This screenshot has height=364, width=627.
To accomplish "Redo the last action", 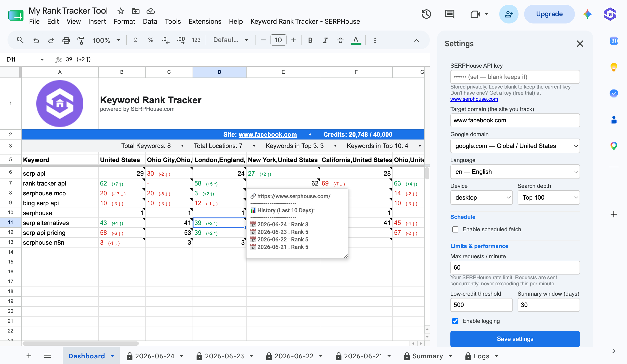I will click(51, 40).
